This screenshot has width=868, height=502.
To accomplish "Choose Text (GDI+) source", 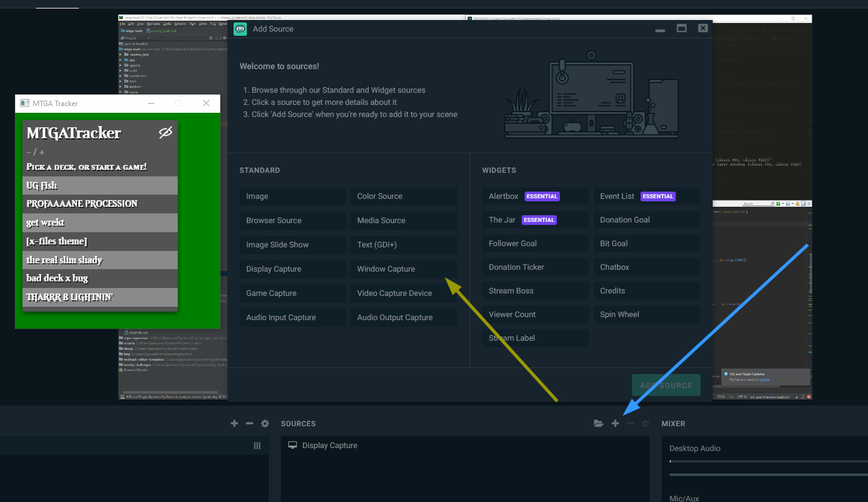I will (403, 245).
